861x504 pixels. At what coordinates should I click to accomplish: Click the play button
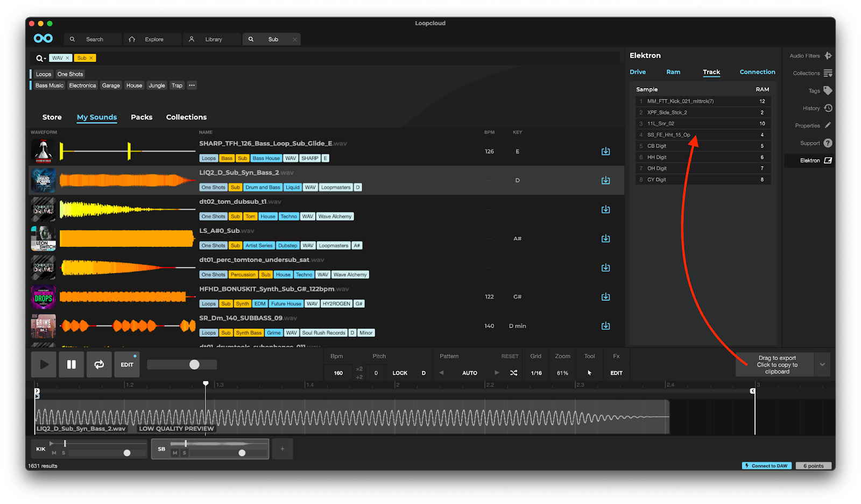pos(44,364)
